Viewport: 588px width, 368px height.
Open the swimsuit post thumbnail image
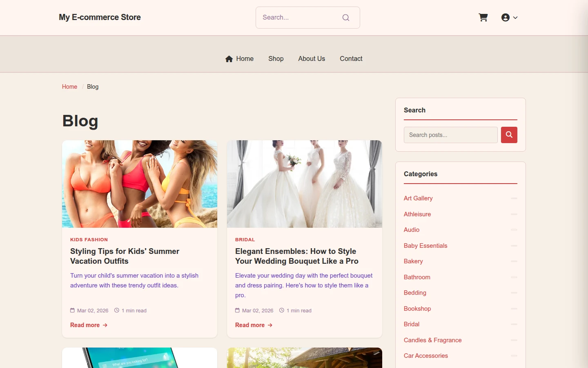point(140,184)
